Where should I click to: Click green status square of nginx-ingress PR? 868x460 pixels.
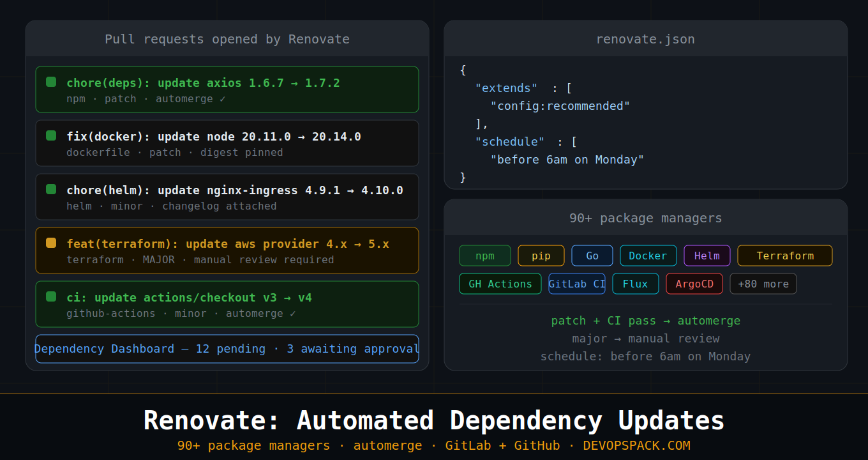click(x=51, y=189)
